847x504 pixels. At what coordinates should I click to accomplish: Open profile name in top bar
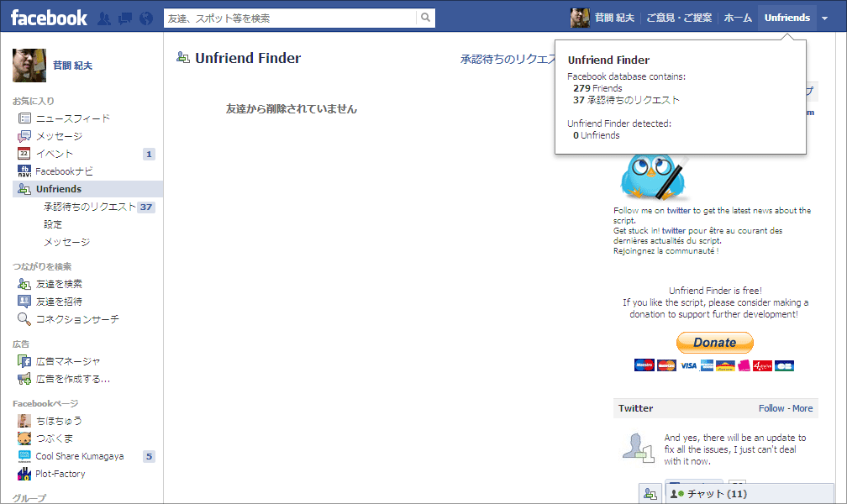(x=614, y=18)
